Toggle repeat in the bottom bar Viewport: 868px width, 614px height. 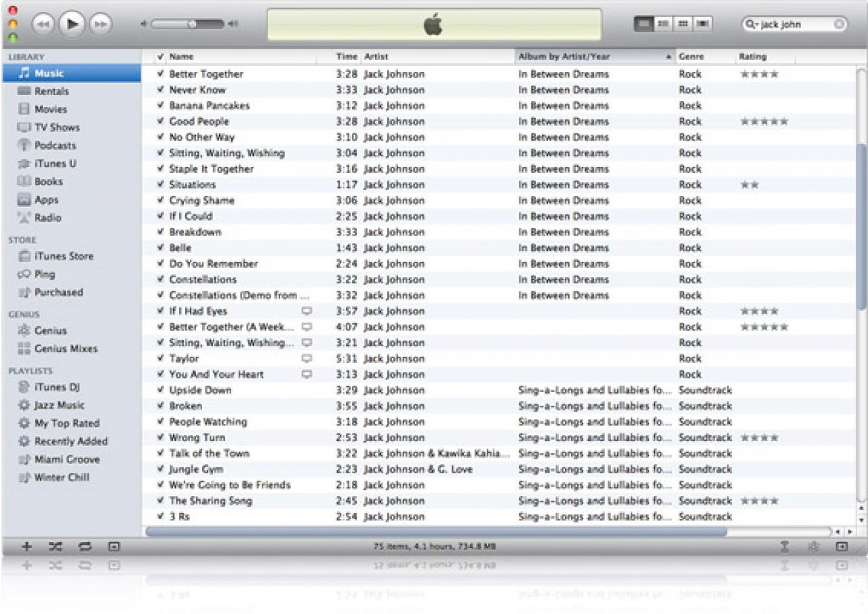coord(85,546)
